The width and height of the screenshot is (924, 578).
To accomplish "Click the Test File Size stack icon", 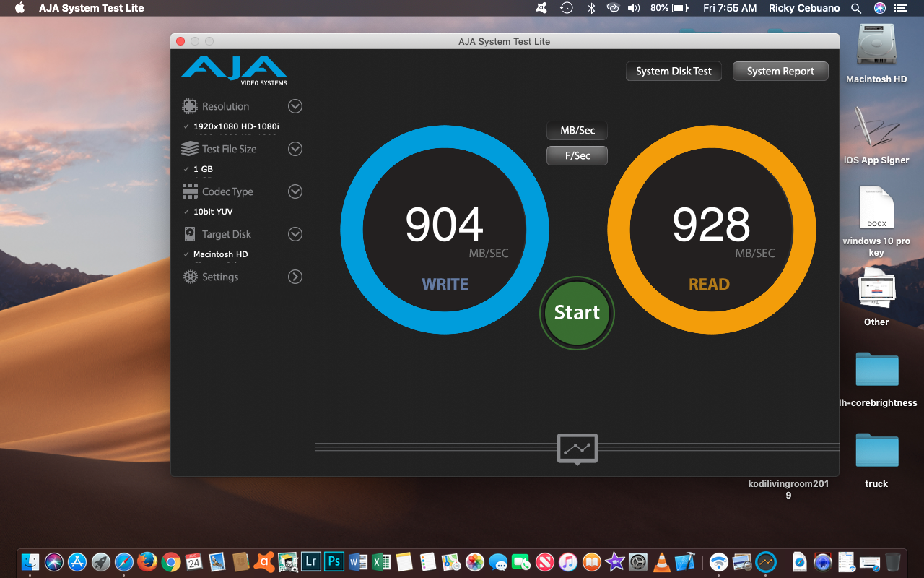I will point(190,149).
